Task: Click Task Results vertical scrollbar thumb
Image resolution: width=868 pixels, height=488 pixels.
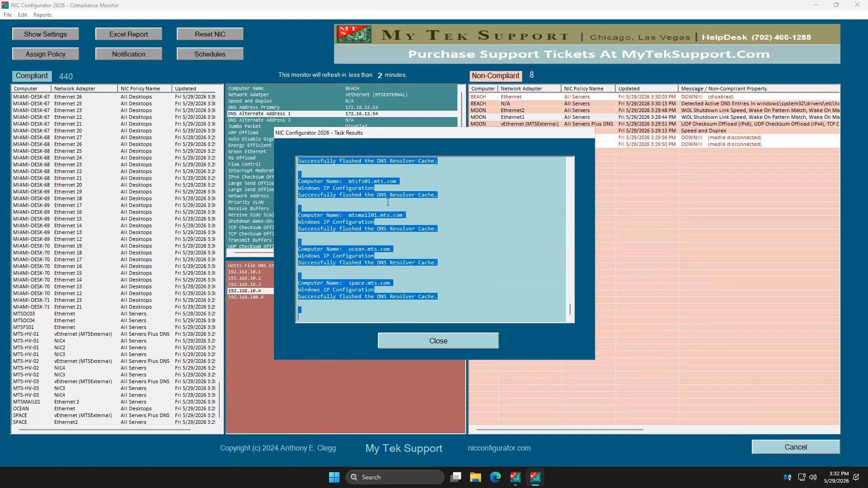Action: pyautogui.click(x=570, y=309)
